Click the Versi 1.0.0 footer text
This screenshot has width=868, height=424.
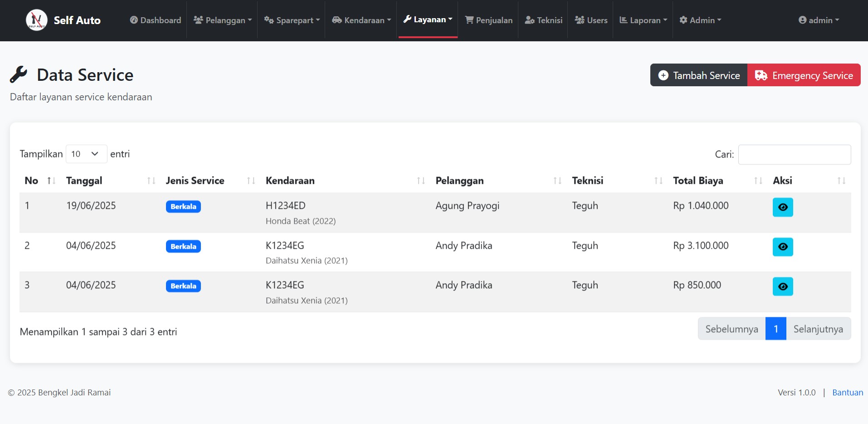coord(796,392)
